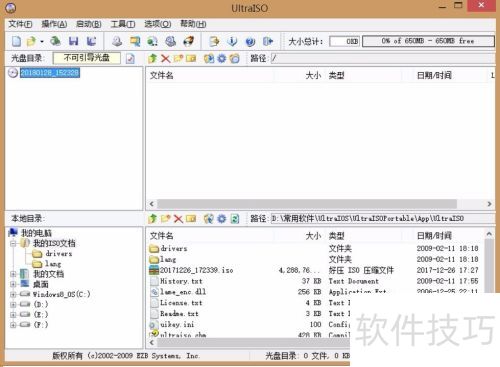Click the red X Delete in disc toolbar
The image size is (500, 367).
pos(165,59)
